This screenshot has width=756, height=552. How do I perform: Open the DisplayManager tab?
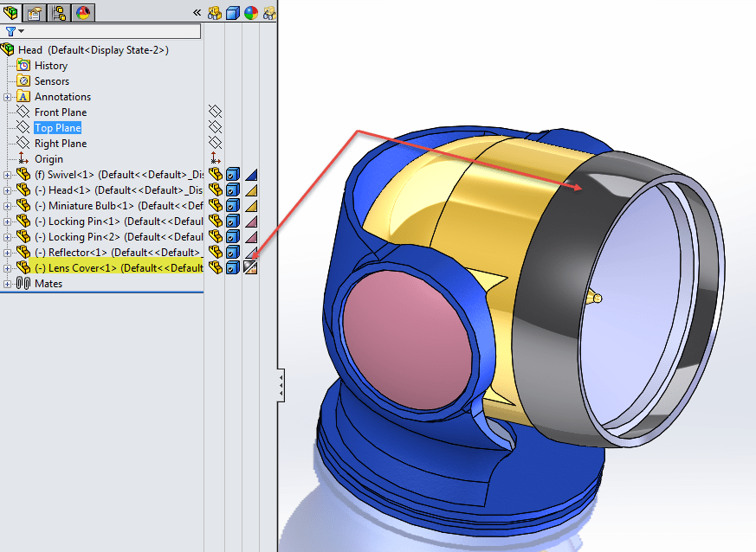point(83,12)
